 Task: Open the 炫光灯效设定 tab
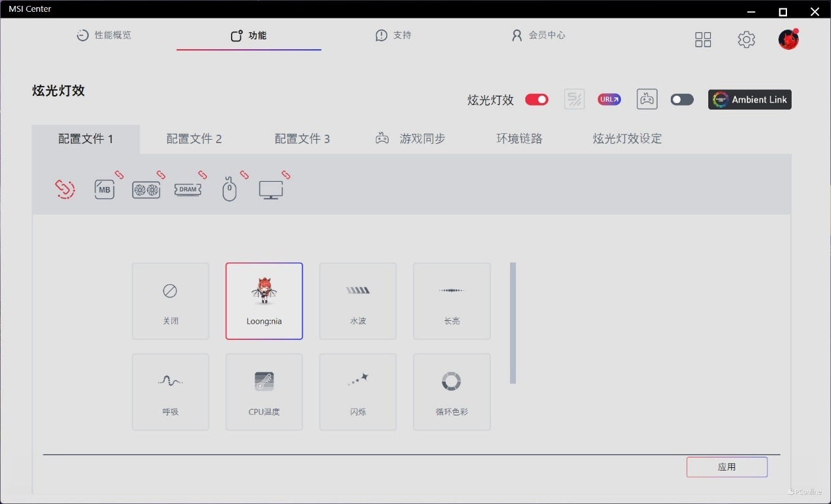(x=627, y=138)
